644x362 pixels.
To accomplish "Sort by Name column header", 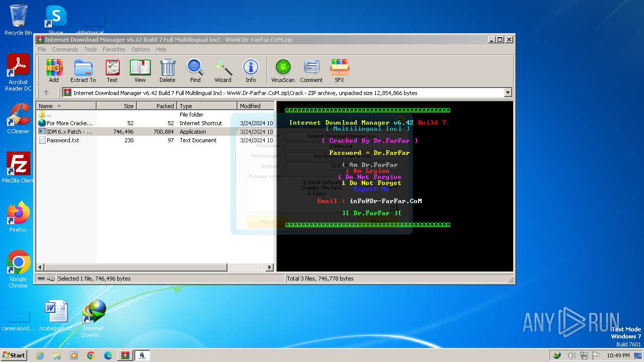I will pyautogui.click(x=66, y=106).
